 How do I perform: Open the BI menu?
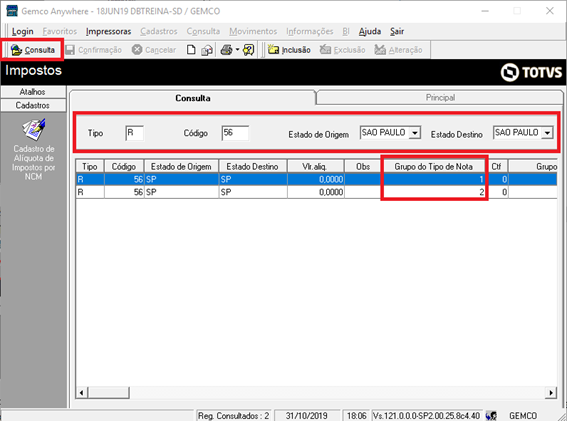[346, 31]
